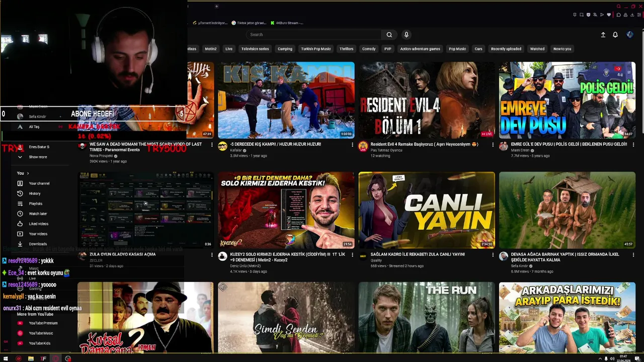Open Kafalar channel avatar
The width and height of the screenshot is (644, 362).
(222, 146)
